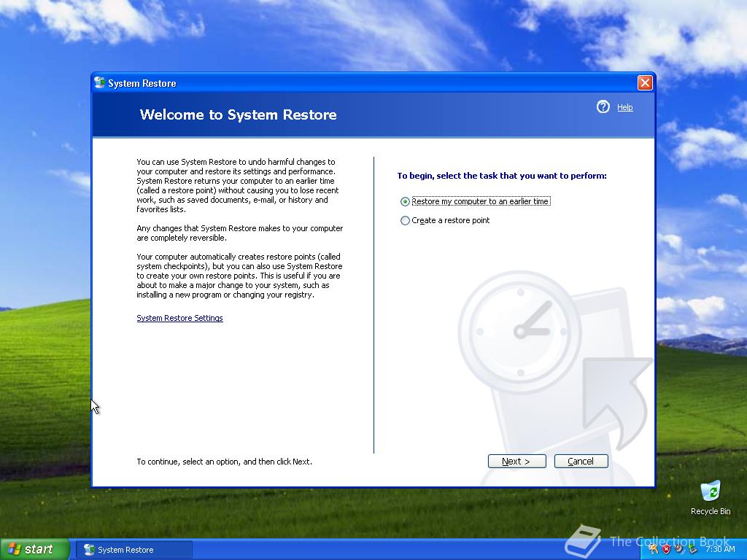
Task: Click the red Security Center shield icon
Action: pos(667,549)
